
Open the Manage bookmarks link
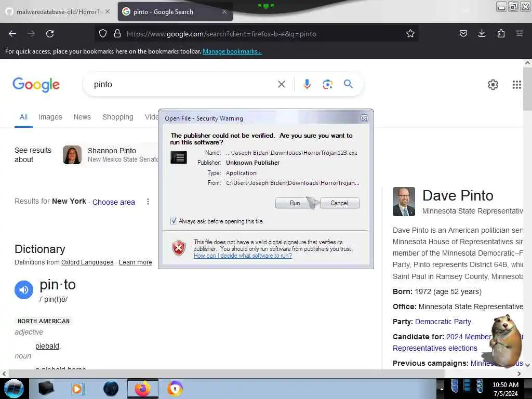pos(232,51)
